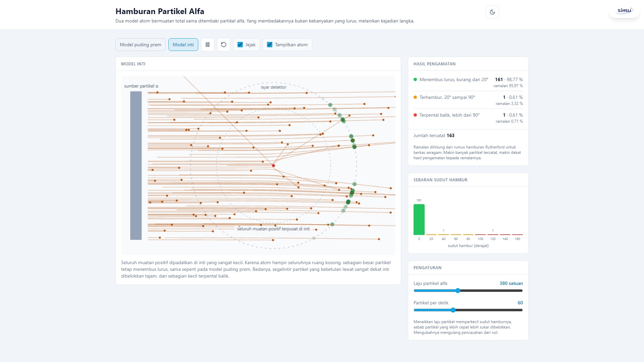Click the reset arrow icon

224,45
